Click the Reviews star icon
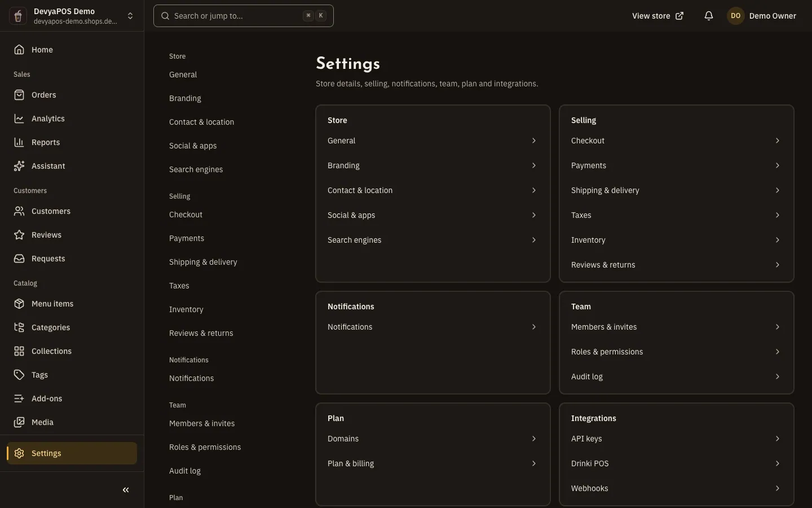The width and height of the screenshot is (812, 508). 19,235
